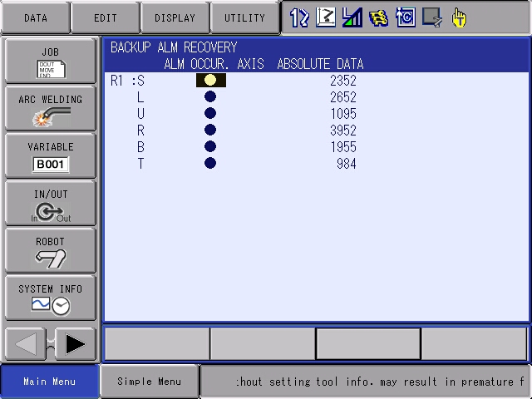Click the yellow security mode icon
The image size is (532, 399).
tap(379, 18)
